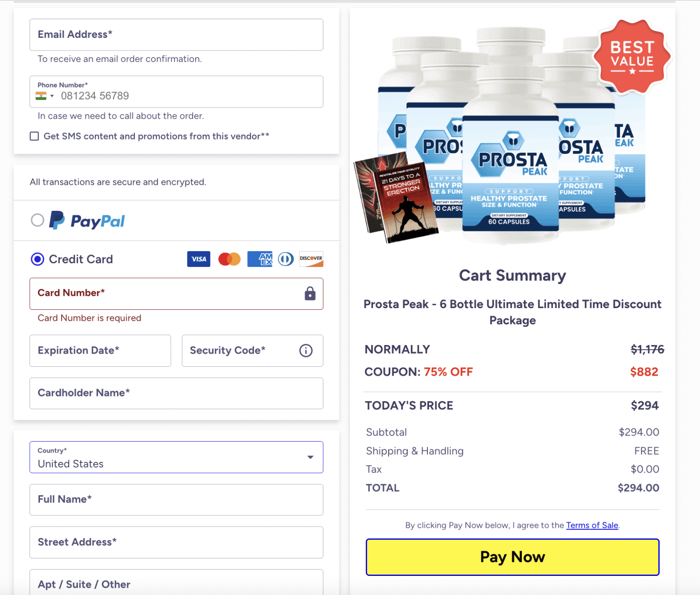Image resolution: width=700 pixels, height=595 pixels.
Task: Focus the Email Address field
Action: tap(176, 35)
